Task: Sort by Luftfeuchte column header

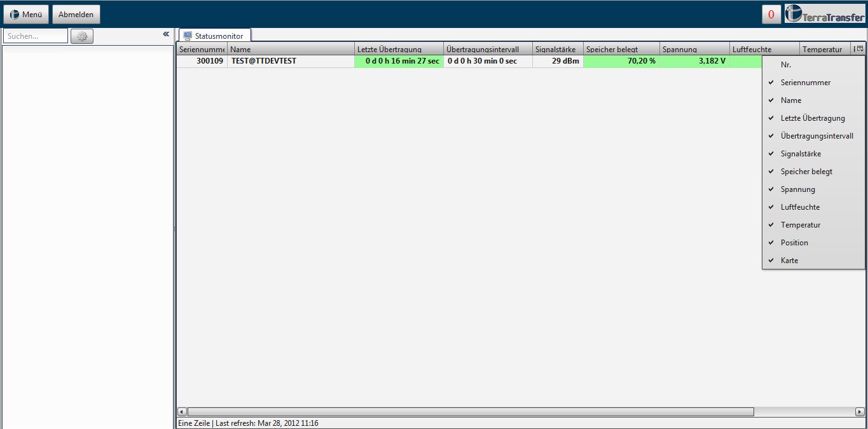Action: click(764, 49)
